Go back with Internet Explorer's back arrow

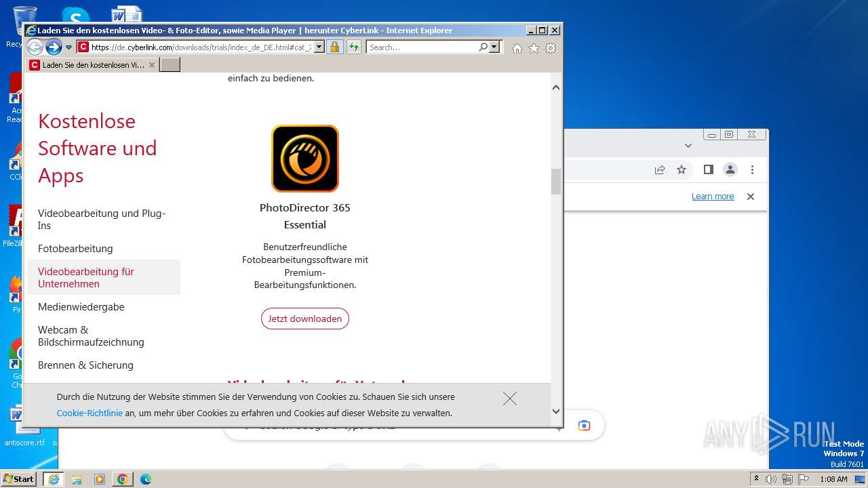coord(35,47)
